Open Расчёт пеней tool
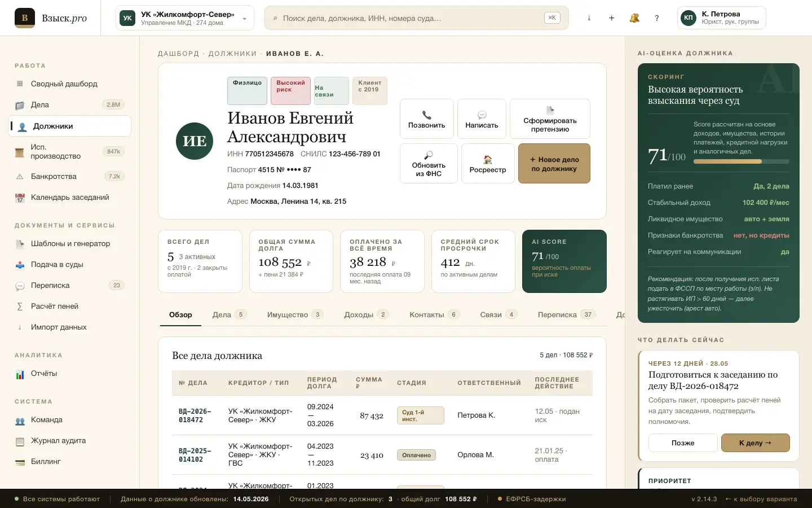The image size is (812, 508). click(x=70, y=306)
